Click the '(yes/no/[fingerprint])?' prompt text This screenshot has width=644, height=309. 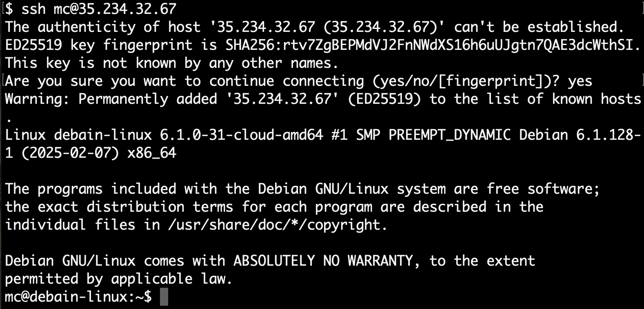click(466, 81)
